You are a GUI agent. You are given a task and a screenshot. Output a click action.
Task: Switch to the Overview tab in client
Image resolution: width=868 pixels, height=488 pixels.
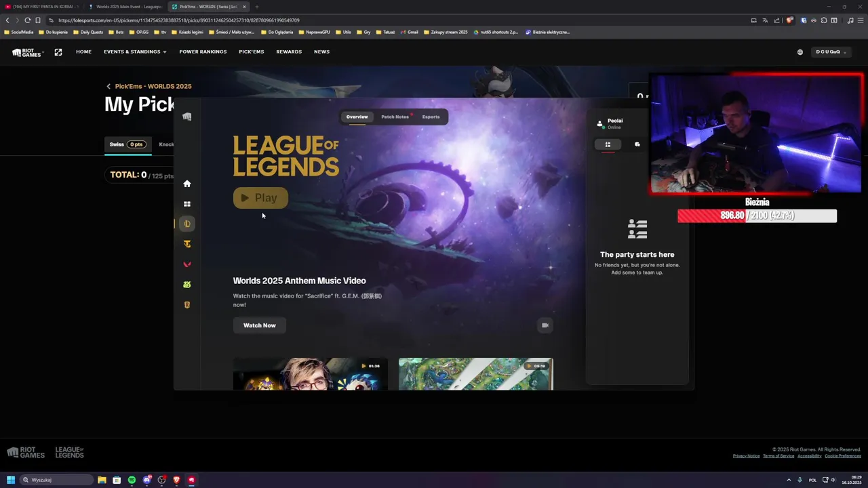point(357,117)
